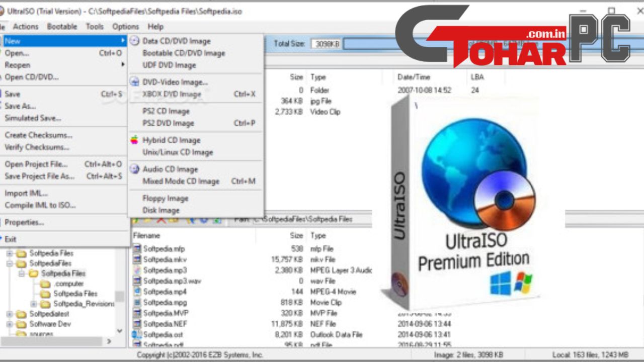Click the tree panel vertical scrollbar thumb

click(119, 296)
